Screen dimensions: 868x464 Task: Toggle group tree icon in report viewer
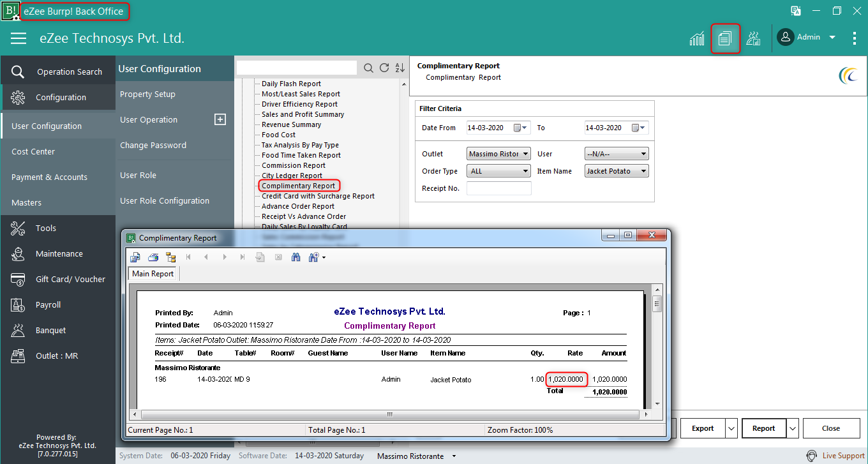171,257
